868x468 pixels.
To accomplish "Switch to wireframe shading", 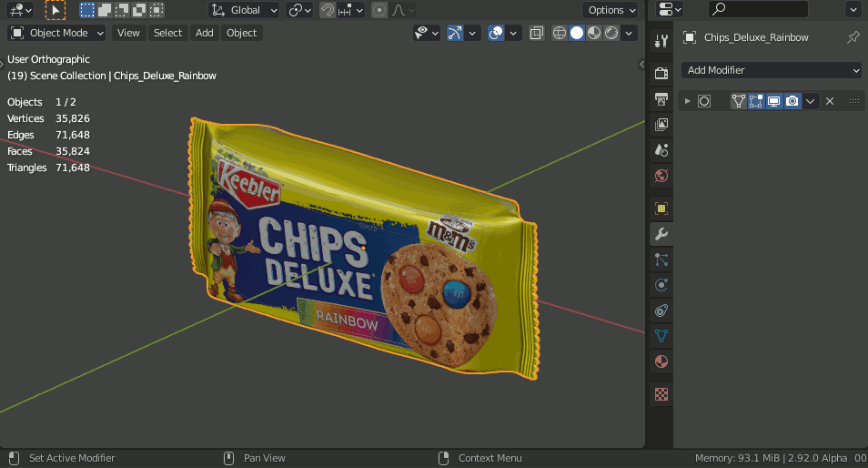I will [560, 33].
